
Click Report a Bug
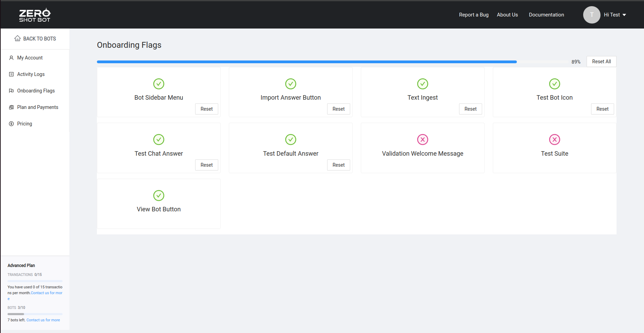pos(474,14)
